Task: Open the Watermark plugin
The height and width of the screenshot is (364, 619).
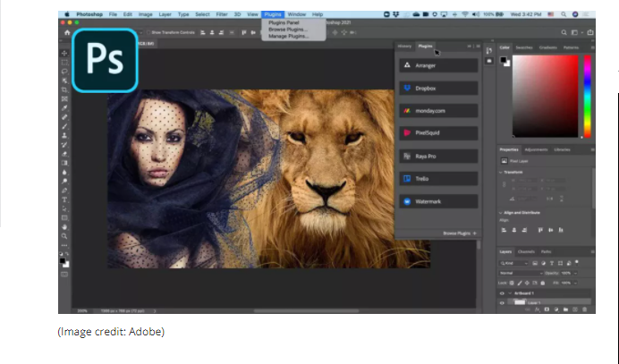Action: click(438, 202)
